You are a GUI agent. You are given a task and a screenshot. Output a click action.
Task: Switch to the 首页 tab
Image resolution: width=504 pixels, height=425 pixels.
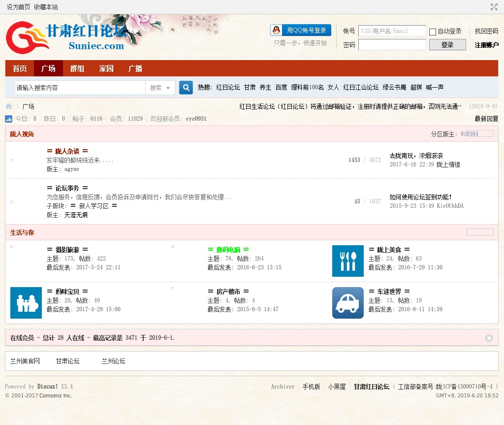tap(20, 68)
